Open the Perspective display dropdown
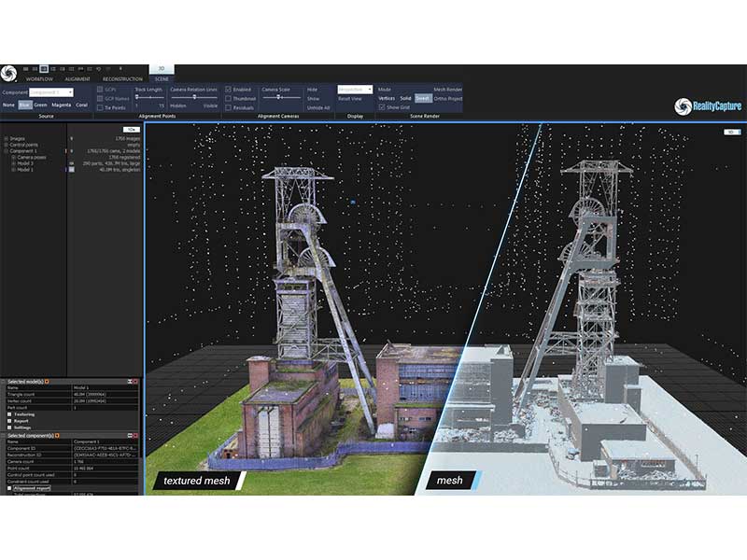This screenshot has width=747, height=560. [x=355, y=90]
